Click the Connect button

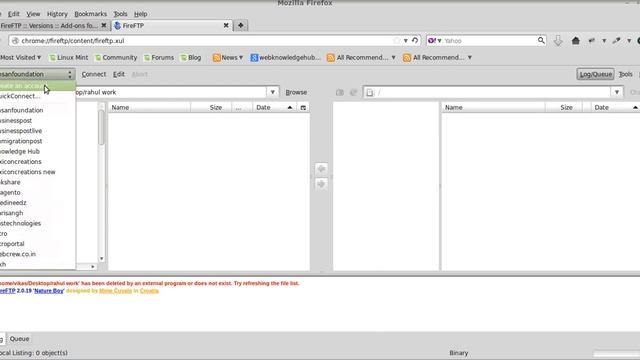[x=93, y=74]
